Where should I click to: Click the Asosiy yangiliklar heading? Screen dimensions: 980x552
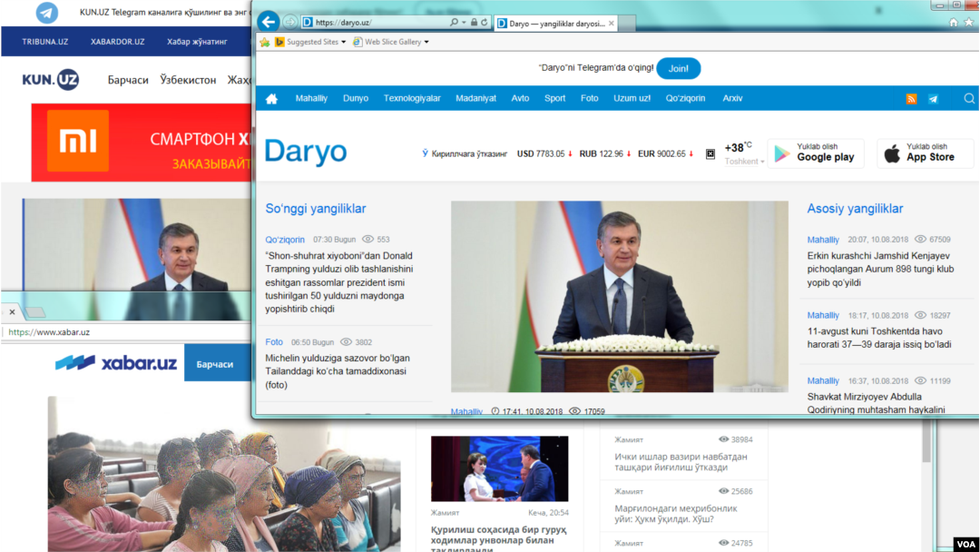pyautogui.click(x=855, y=209)
